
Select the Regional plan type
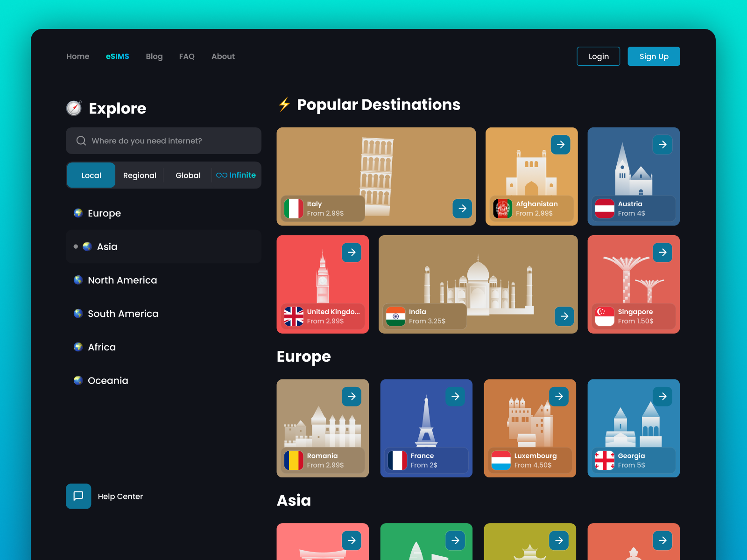[x=140, y=175]
